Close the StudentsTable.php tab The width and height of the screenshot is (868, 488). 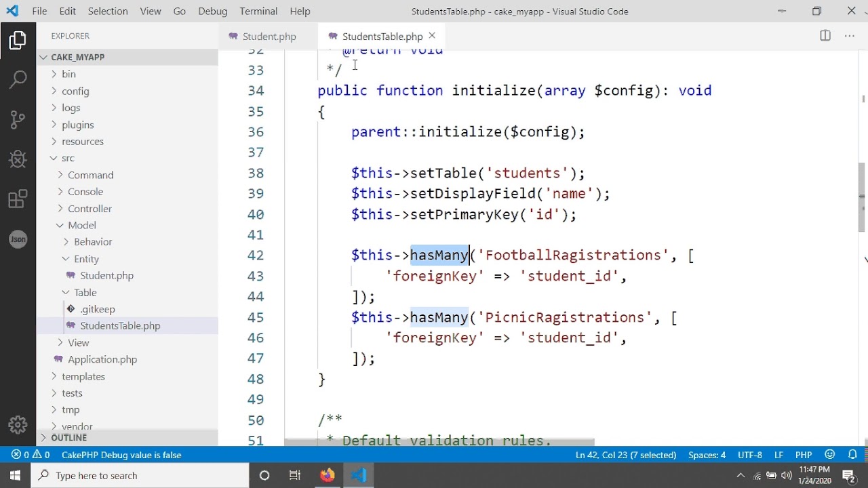[432, 36]
